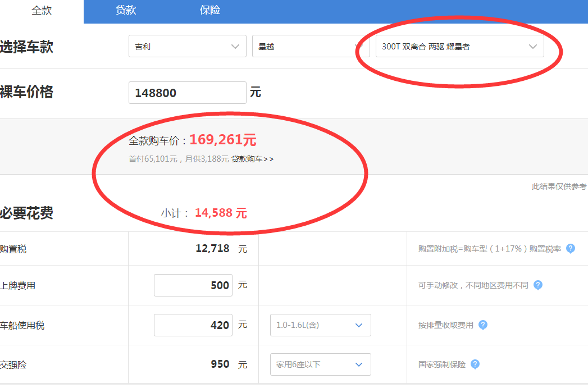Follow the 贷款购车>> link
Viewport: 588px width, 388px height.
pyautogui.click(x=252, y=159)
